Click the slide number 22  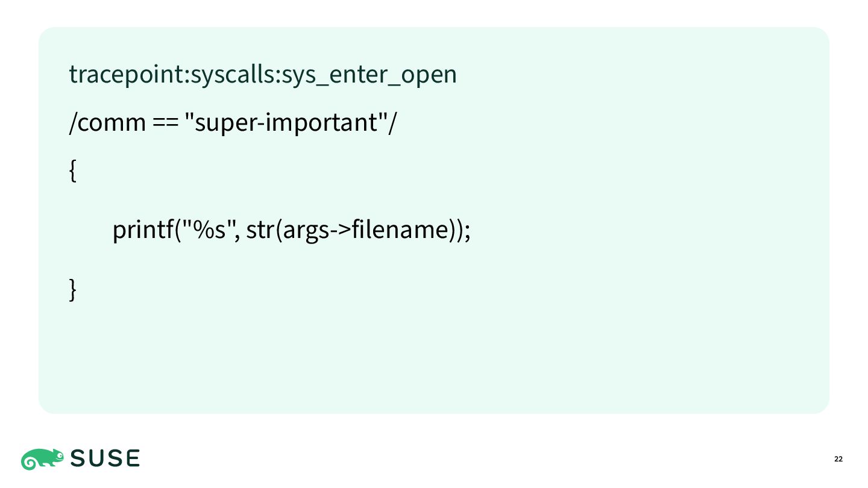(838, 460)
